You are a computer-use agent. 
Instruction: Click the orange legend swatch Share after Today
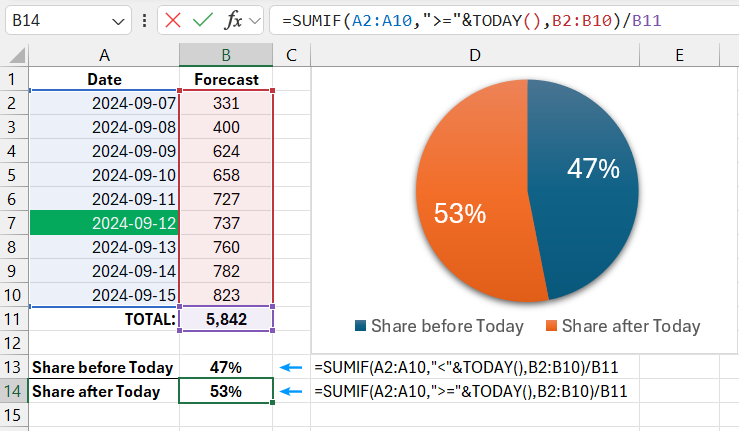551,326
